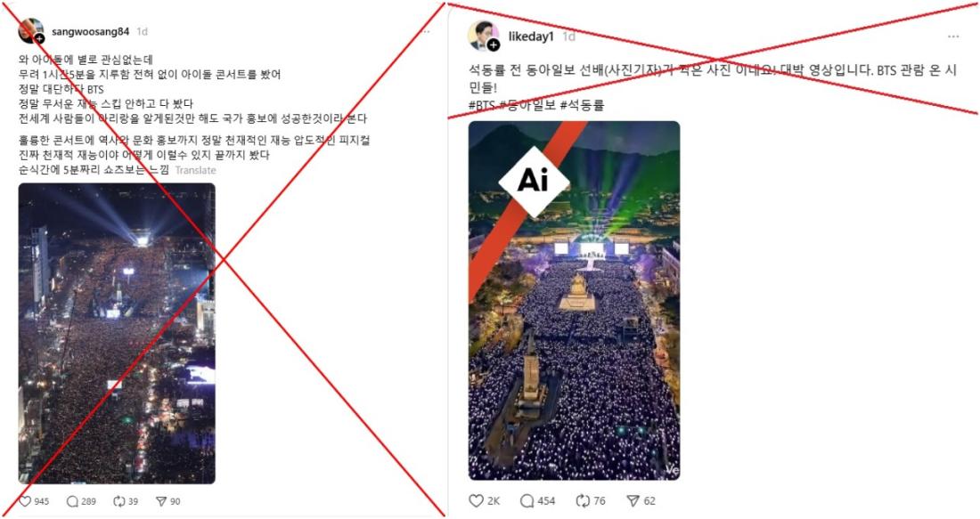
Task: Open more options menu on likeday1 post
Action: tap(953, 36)
